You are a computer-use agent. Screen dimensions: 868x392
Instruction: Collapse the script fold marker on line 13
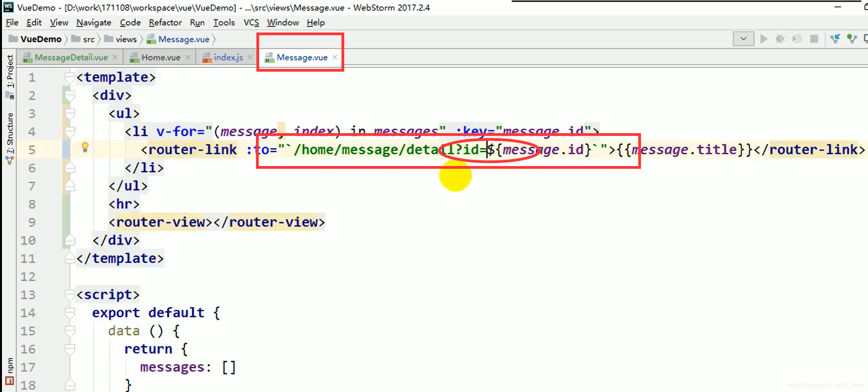pyautogui.click(x=70, y=294)
